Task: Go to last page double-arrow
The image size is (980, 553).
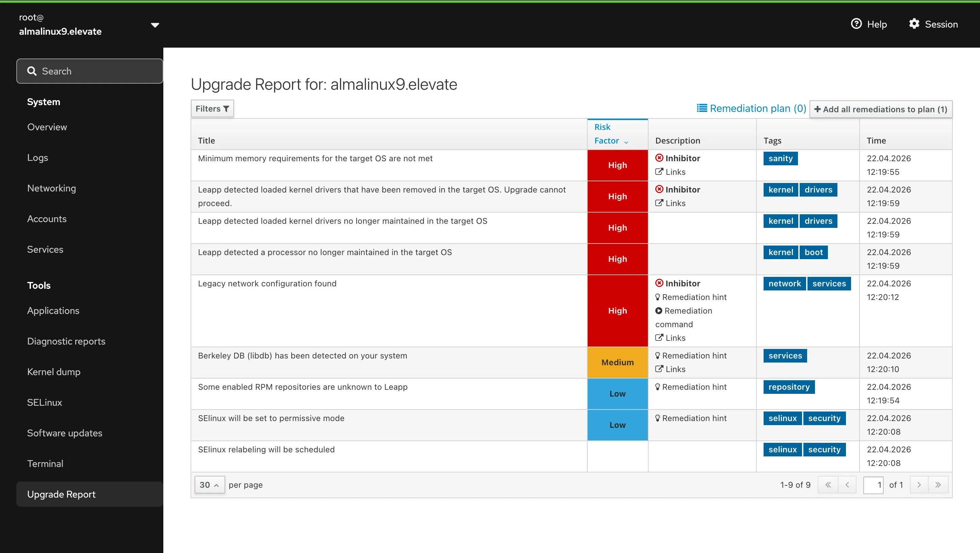Action: (x=938, y=485)
